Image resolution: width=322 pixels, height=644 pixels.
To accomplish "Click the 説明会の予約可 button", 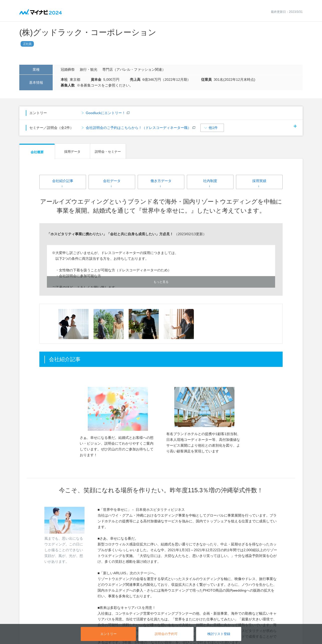I will click(166, 634).
